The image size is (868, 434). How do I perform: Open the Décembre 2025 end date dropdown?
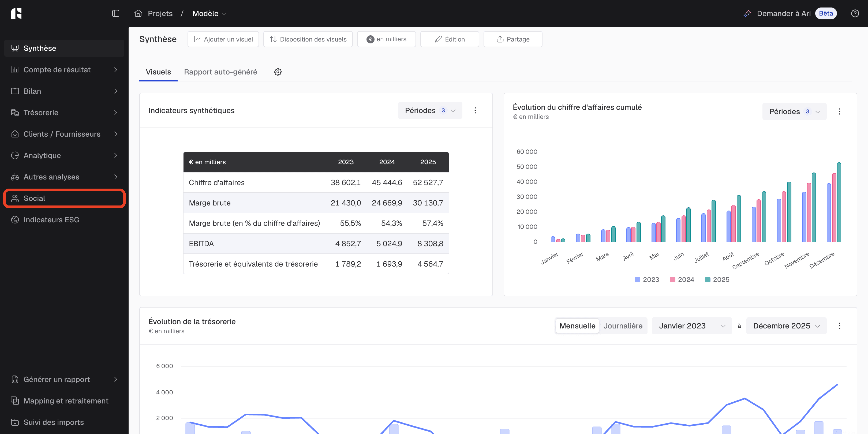(786, 326)
